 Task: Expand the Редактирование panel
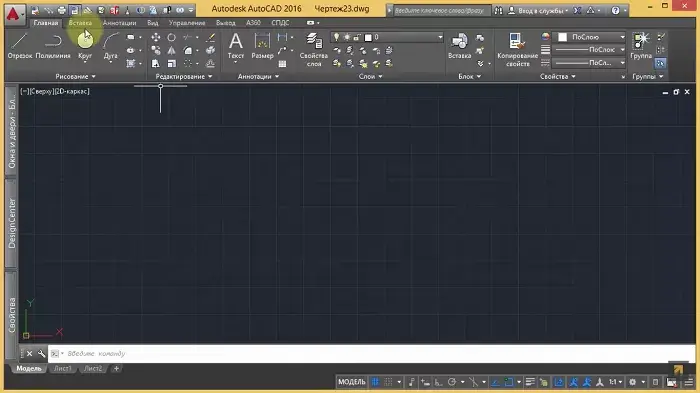pyautogui.click(x=183, y=76)
